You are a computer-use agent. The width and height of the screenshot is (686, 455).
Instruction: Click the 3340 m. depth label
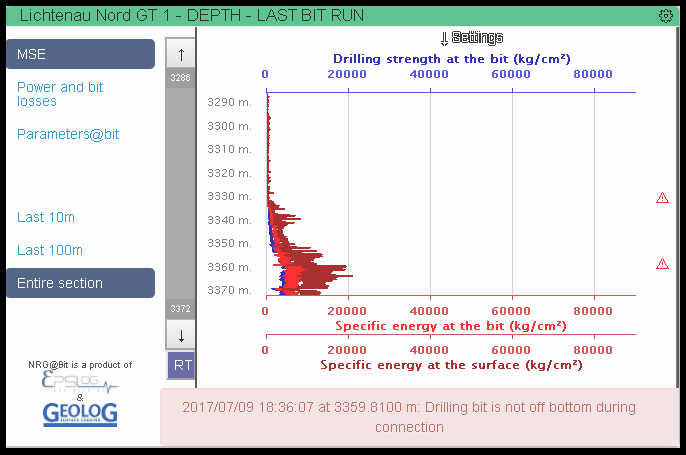[x=230, y=220]
